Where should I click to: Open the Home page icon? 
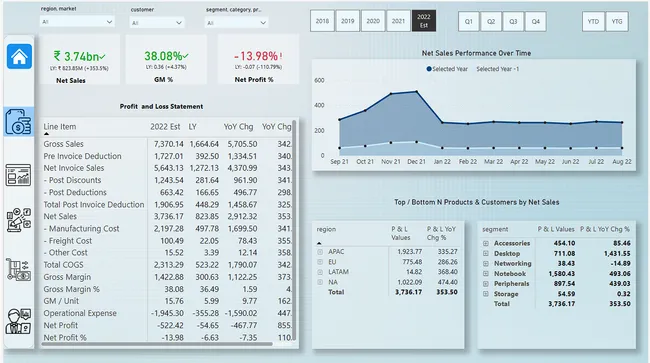19,56
